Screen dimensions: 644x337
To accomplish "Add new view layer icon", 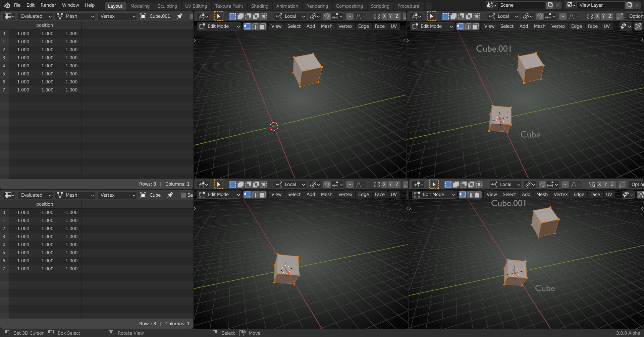I will pos(629,5).
